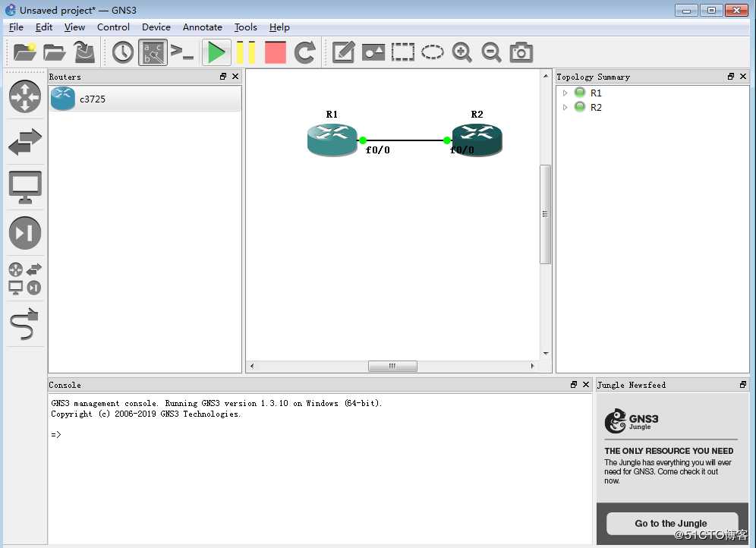Click the Add a note icon
This screenshot has width=756, height=548.
[x=344, y=52]
